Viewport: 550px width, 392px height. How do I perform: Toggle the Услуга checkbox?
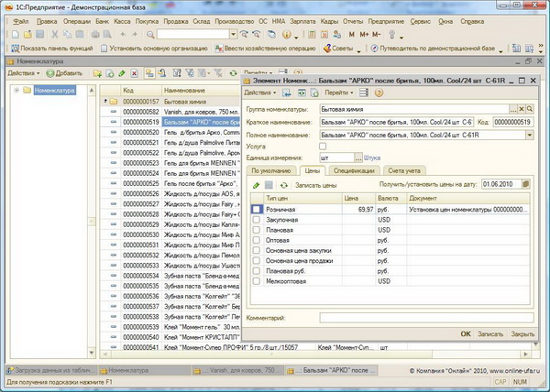coord(323,146)
